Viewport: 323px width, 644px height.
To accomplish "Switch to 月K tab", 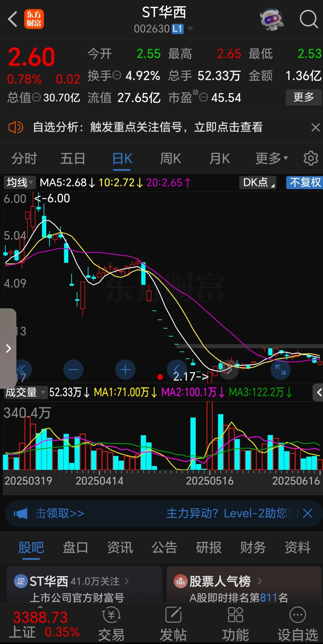I will point(220,159).
